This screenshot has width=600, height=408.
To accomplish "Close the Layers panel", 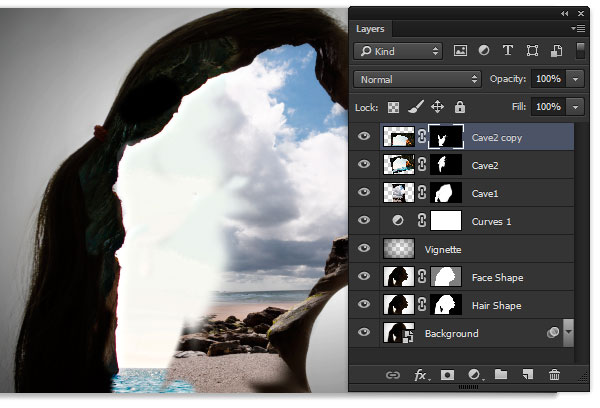I will coord(581,13).
